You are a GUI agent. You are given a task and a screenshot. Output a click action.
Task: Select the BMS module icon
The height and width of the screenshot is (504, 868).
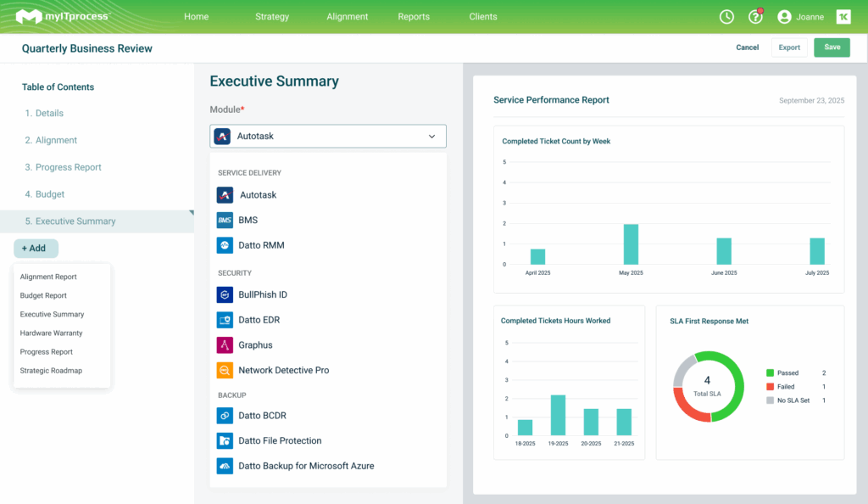click(x=225, y=221)
